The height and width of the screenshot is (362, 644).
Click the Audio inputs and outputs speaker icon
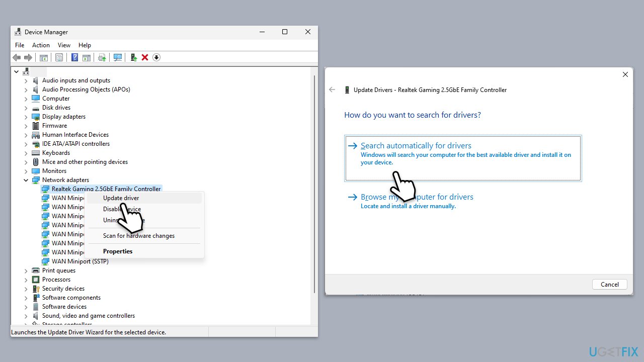(36, 80)
